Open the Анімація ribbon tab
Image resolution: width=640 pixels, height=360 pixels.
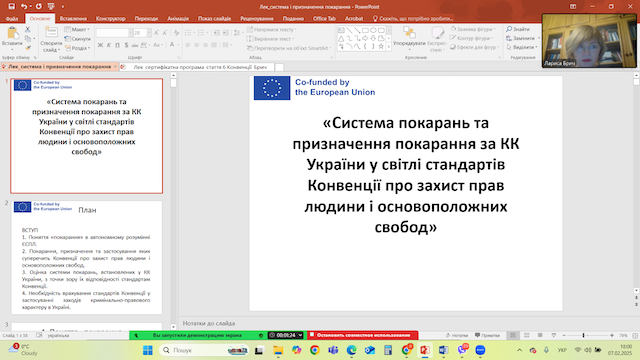[x=178, y=18]
